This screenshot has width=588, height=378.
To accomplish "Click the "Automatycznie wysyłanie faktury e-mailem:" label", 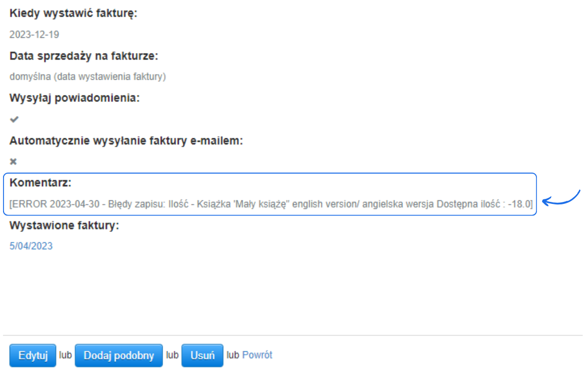I will 126,141.
